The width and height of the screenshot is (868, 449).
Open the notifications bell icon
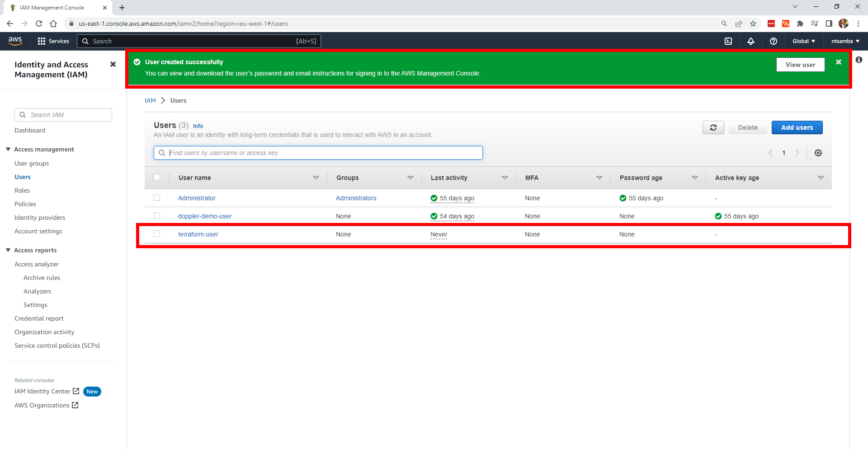751,41
